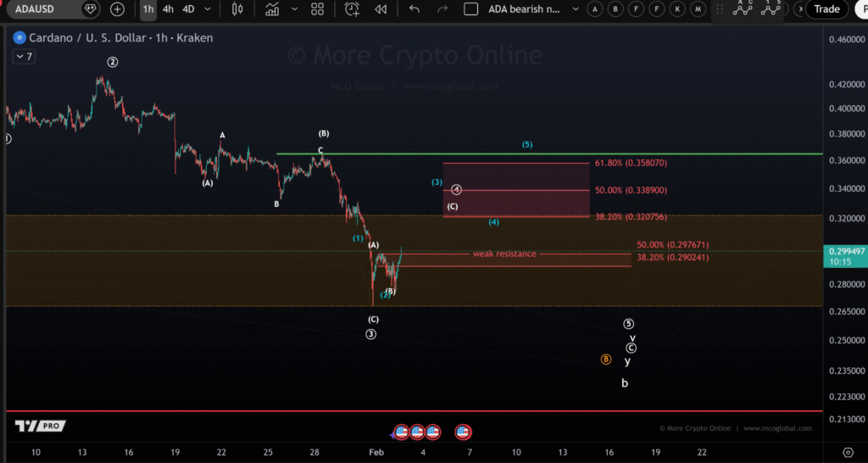Select the red horizontal support line near 0.216
This screenshot has width=868, height=463.
click(x=414, y=411)
